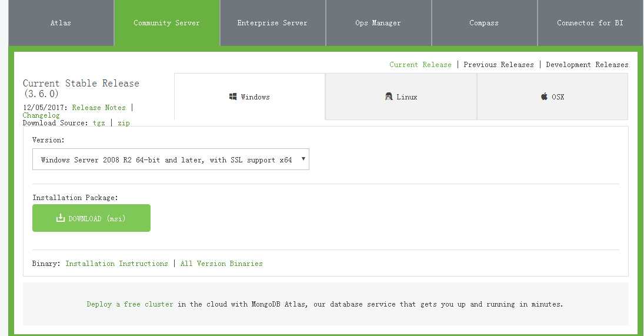The height and width of the screenshot is (336, 644).
Task: Select the Linux platform tab
Action: tap(401, 97)
